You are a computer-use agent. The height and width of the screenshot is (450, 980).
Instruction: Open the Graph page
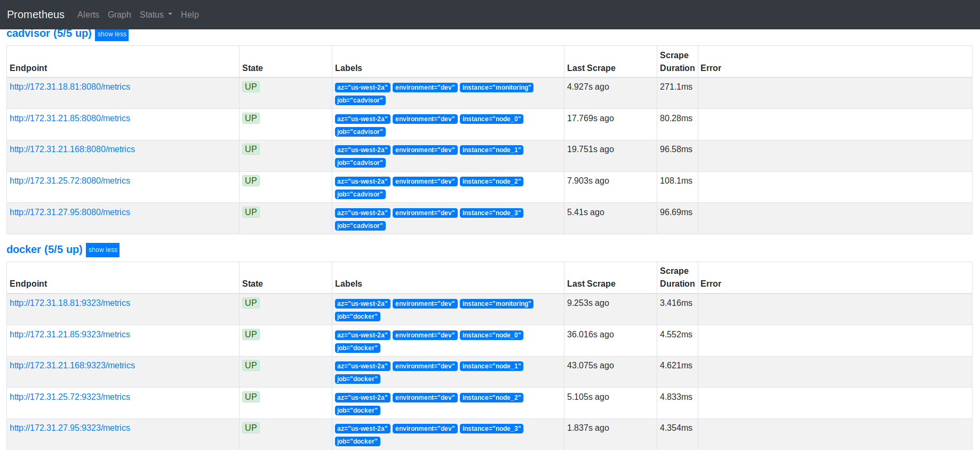point(119,14)
